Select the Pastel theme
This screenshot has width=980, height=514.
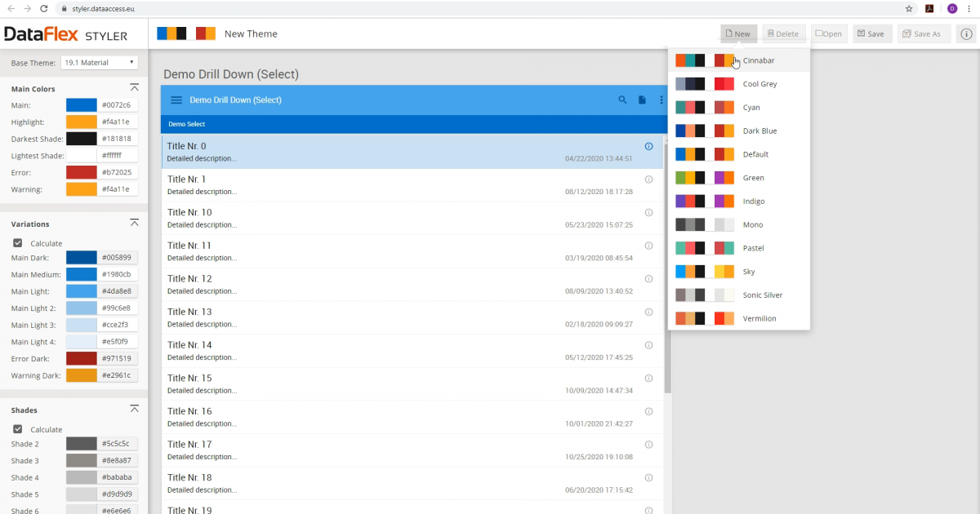[739, 248]
